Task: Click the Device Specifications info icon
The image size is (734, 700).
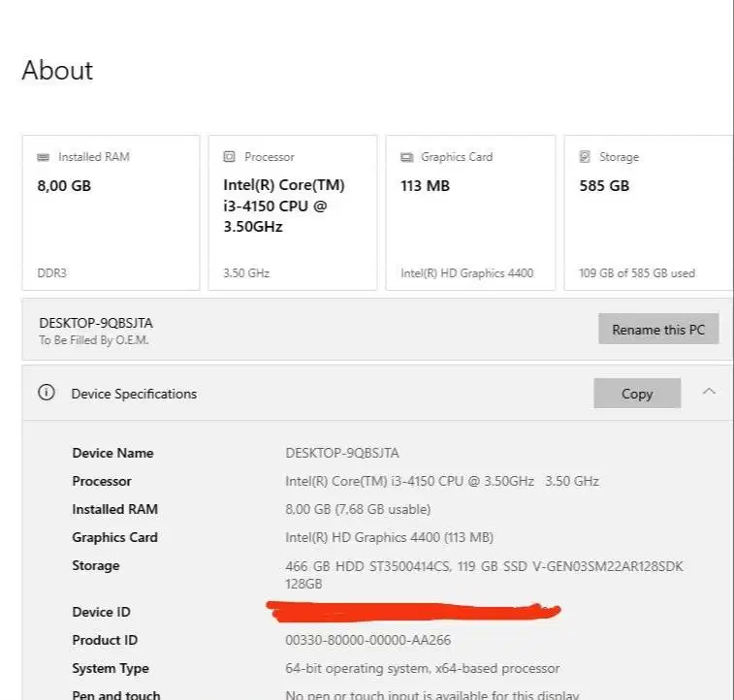Action: click(47, 392)
